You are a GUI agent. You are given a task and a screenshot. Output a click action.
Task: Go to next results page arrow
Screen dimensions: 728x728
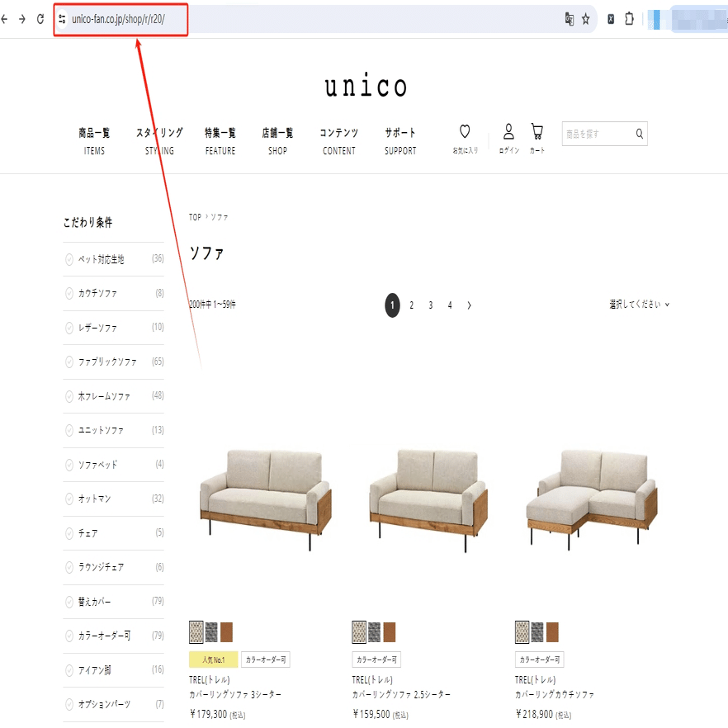[469, 305]
